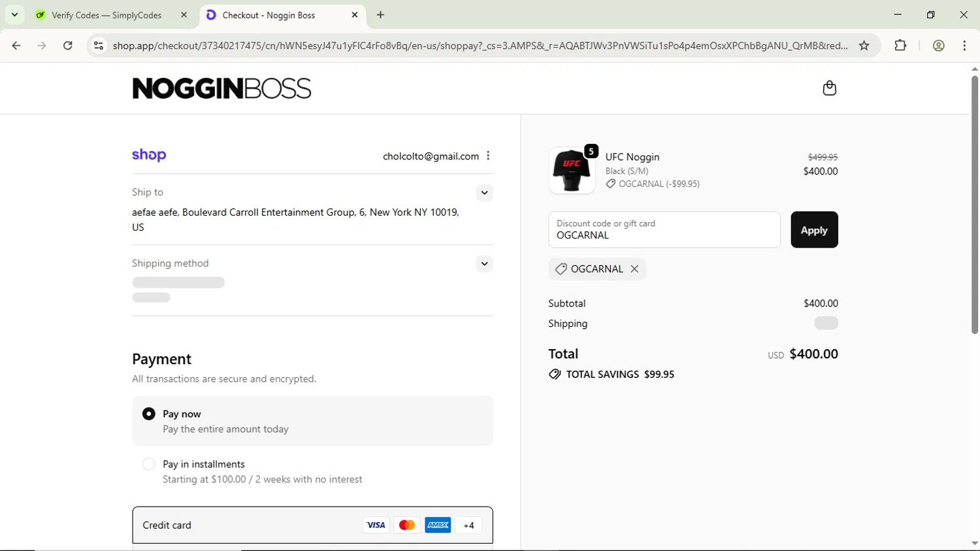Viewport: 980px width, 551px height.
Task: Click the Subtotal $400.00 value
Action: (821, 303)
